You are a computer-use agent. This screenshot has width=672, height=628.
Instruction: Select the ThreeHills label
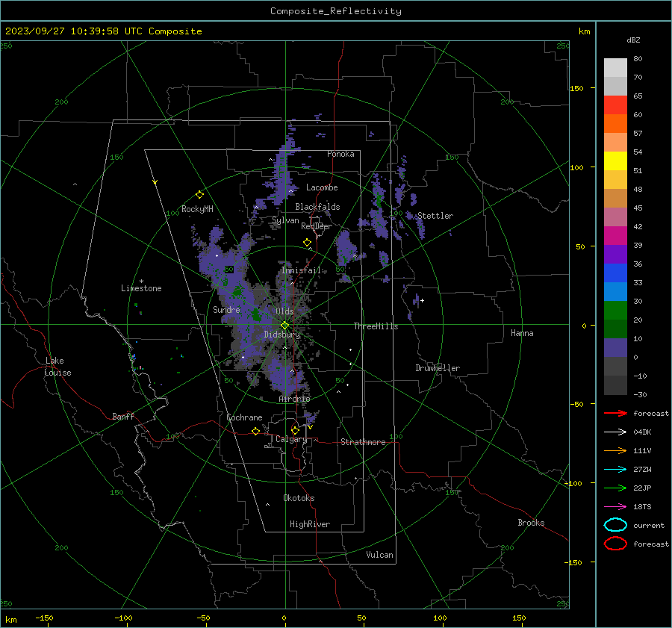coord(376,326)
